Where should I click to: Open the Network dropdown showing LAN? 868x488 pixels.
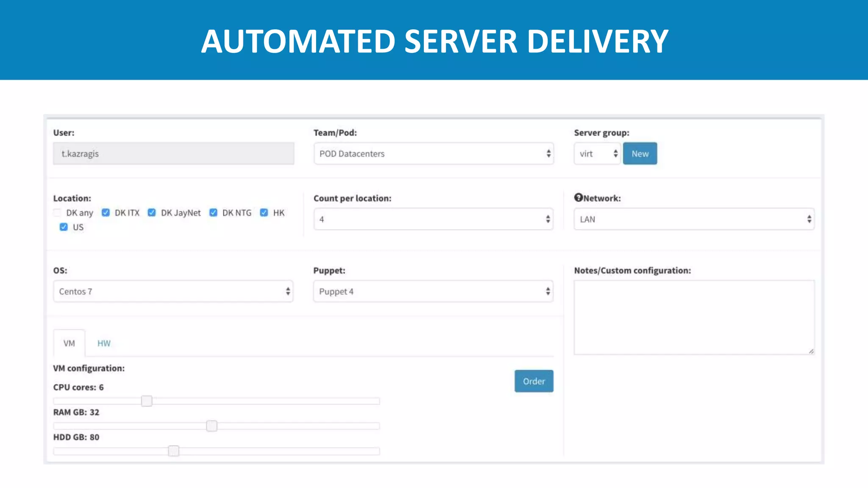tap(694, 219)
